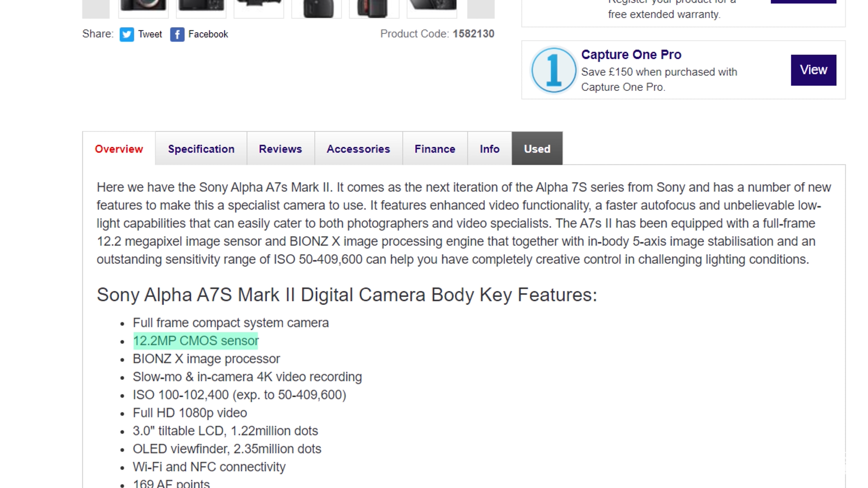Click the Facebook share text link

208,34
